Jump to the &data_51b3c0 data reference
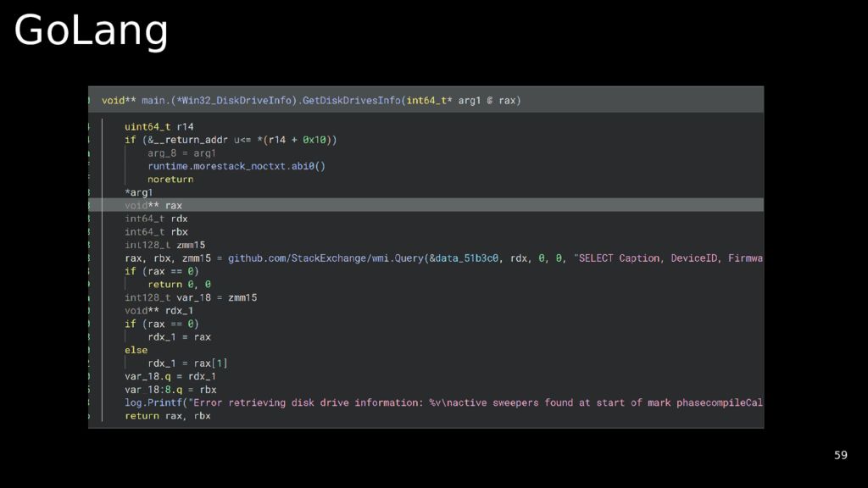The width and height of the screenshot is (868, 488). [465, 258]
